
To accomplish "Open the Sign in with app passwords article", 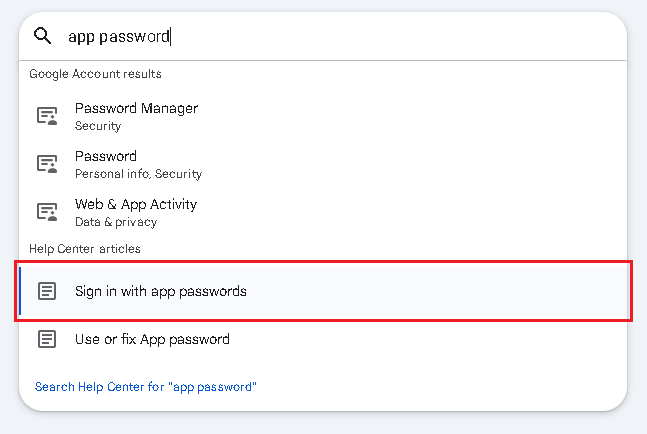I will pos(160,291).
